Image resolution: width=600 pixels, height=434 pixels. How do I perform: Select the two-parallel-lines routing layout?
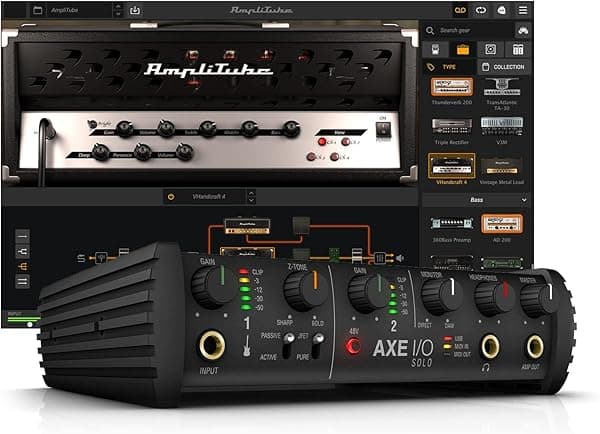point(22,281)
